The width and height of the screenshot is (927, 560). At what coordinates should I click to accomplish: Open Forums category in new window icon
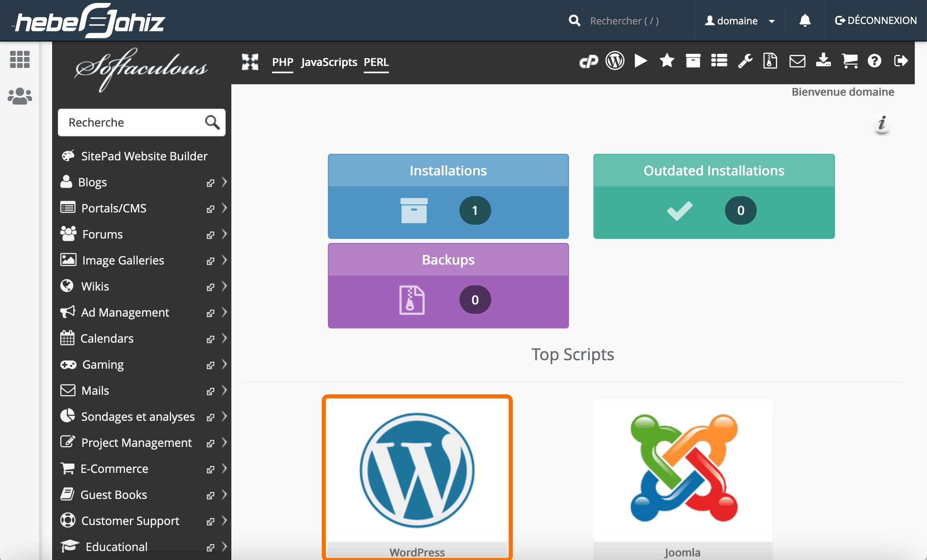tap(210, 235)
